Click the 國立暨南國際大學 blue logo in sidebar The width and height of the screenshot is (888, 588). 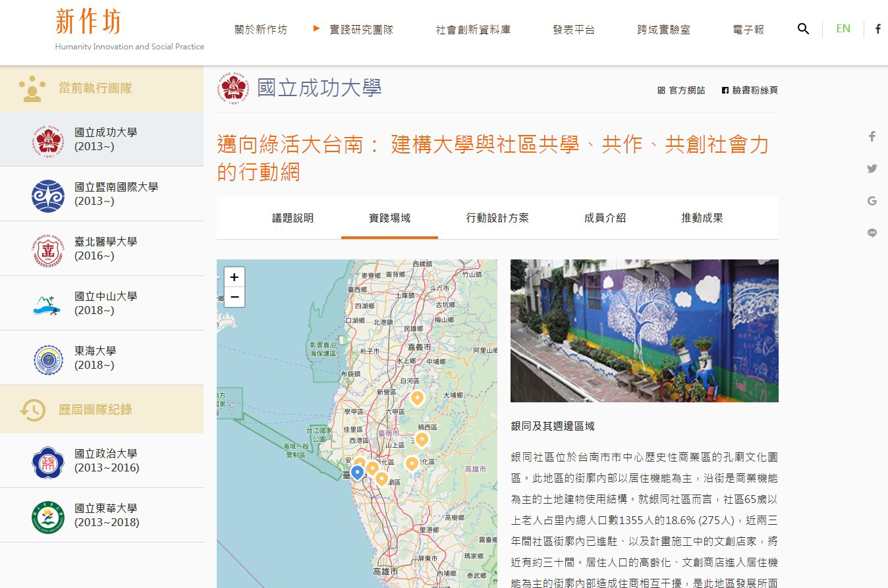click(x=48, y=195)
